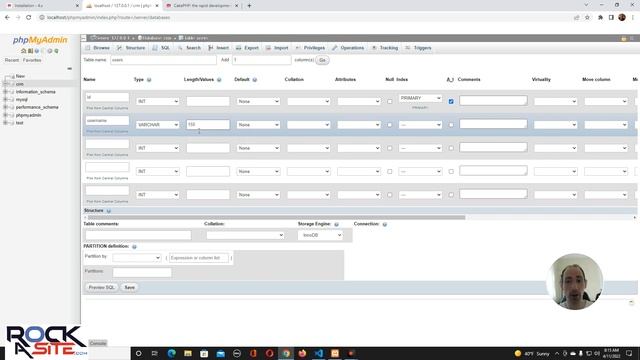Bookmark the page with the star icon

point(587,18)
